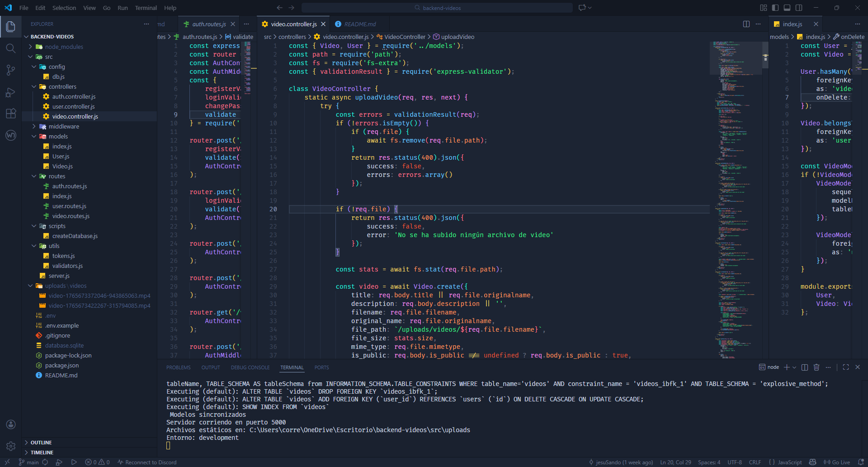Toggle the bottom panel visibility
Viewport: 868px width, 467px height.
pyautogui.click(x=787, y=8)
